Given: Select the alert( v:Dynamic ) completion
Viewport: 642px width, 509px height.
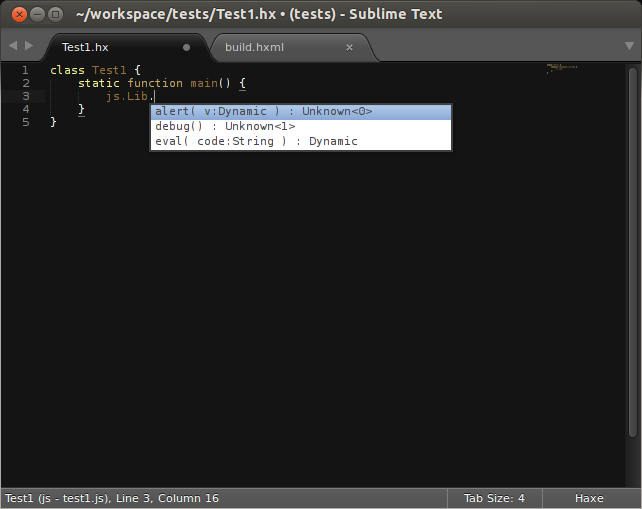Looking at the screenshot, I should coord(301,111).
